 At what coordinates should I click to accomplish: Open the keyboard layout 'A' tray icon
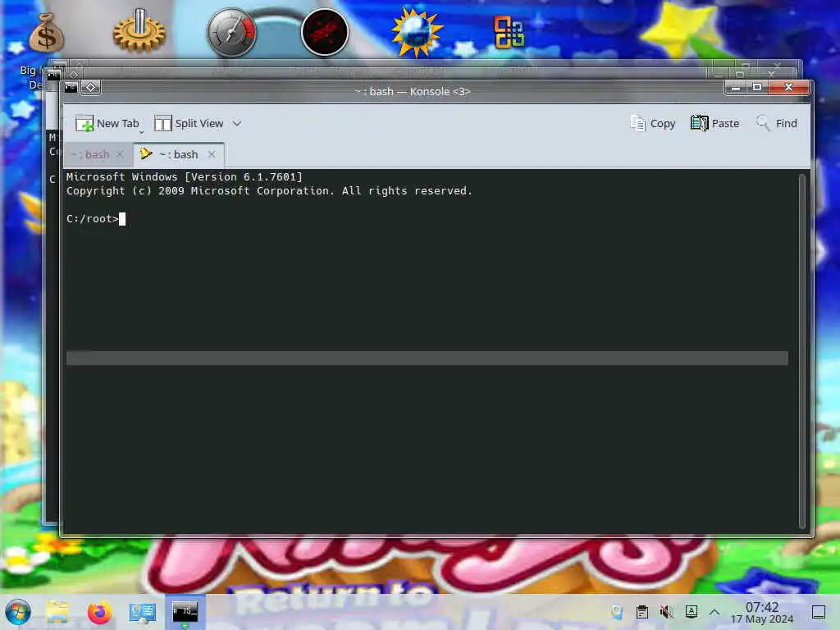pos(691,612)
